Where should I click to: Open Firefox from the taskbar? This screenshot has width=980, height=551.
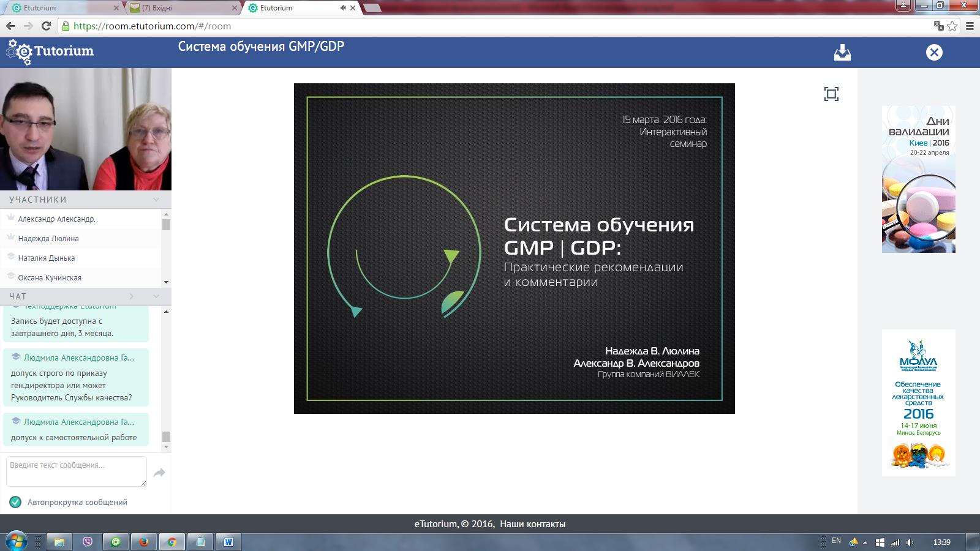click(x=143, y=542)
